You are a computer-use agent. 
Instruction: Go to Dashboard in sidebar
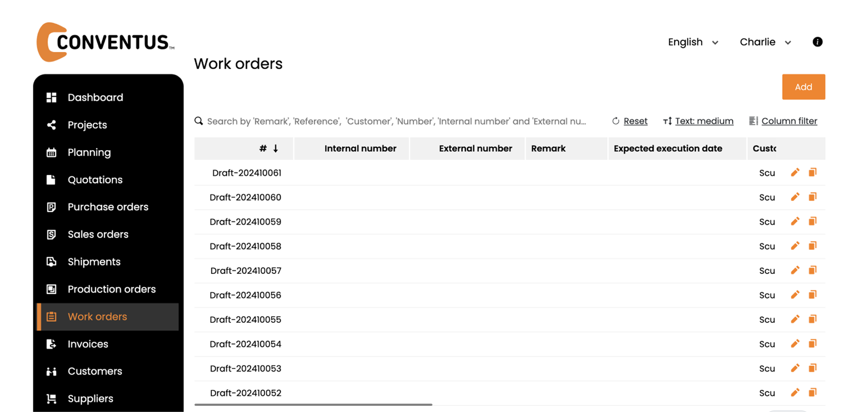coord(95,97)
